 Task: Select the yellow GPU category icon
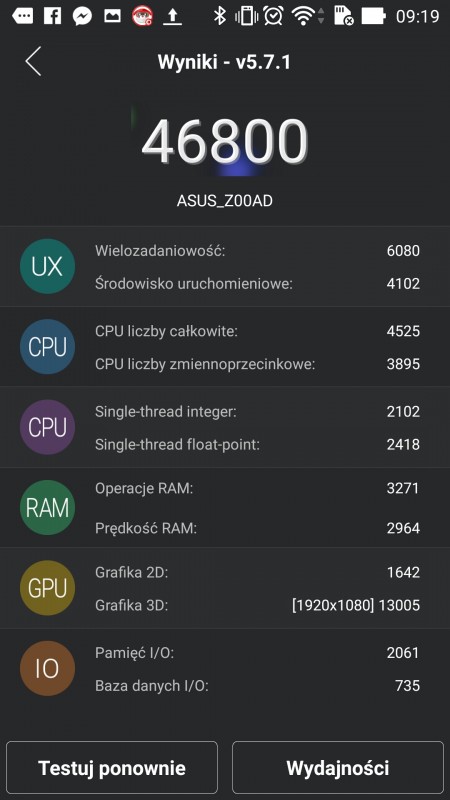47,588
